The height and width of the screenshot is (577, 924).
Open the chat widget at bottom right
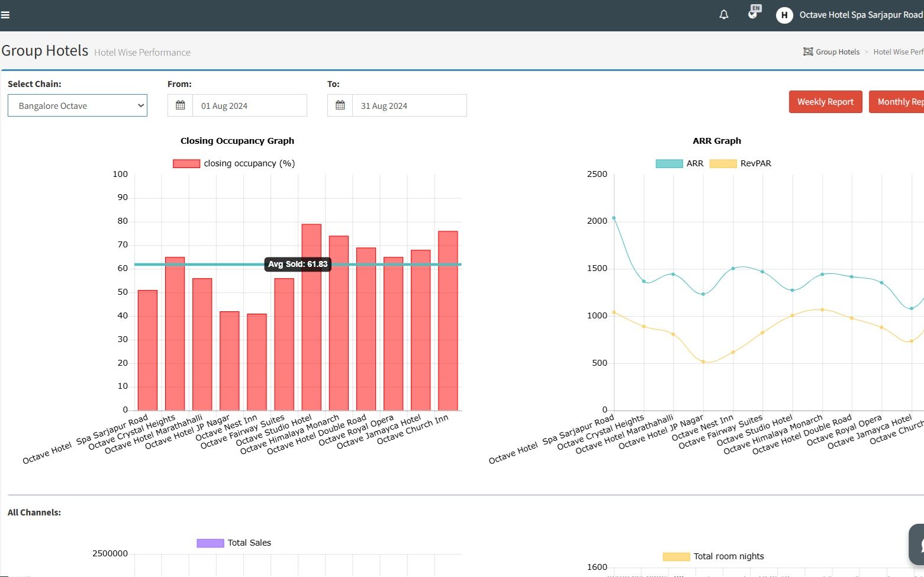tap(917, 543)
